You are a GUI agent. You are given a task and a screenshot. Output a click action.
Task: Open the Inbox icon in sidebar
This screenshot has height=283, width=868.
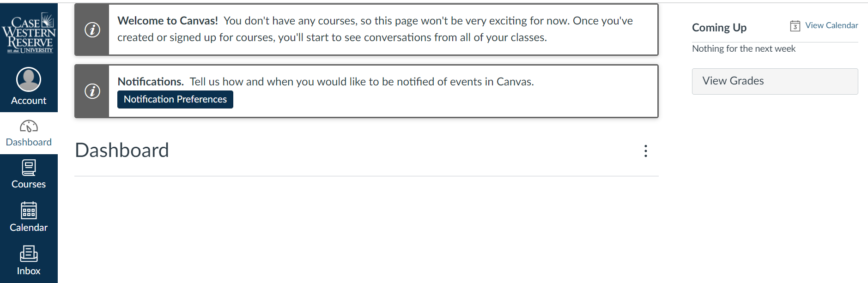pos(29,253)
